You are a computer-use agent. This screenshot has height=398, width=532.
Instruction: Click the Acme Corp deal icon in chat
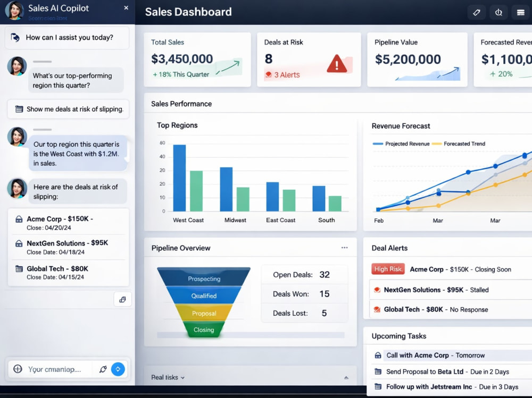tap(19, 219)
